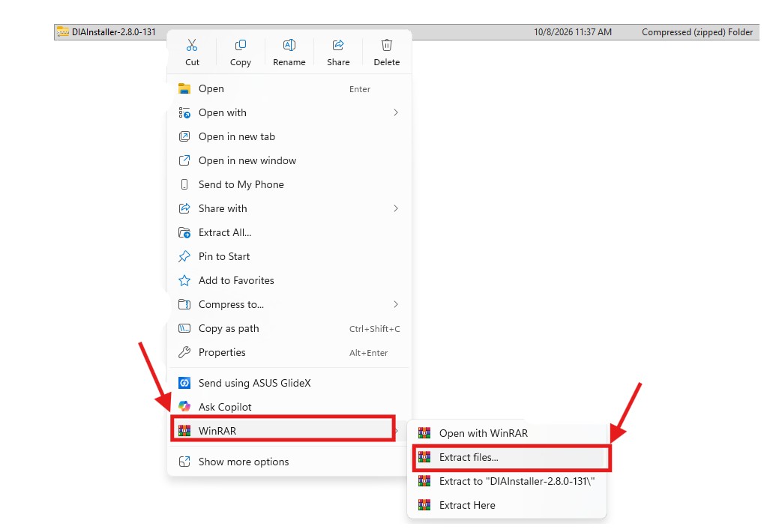Click the WinRAR icon beside Open with WinRAR

click(x=424, y=432)
